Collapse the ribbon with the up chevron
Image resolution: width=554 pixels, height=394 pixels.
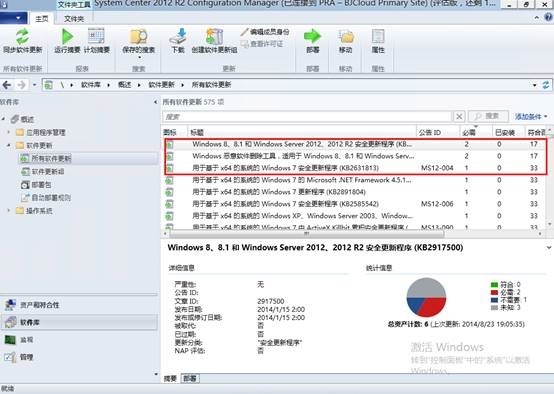(537, 17)
